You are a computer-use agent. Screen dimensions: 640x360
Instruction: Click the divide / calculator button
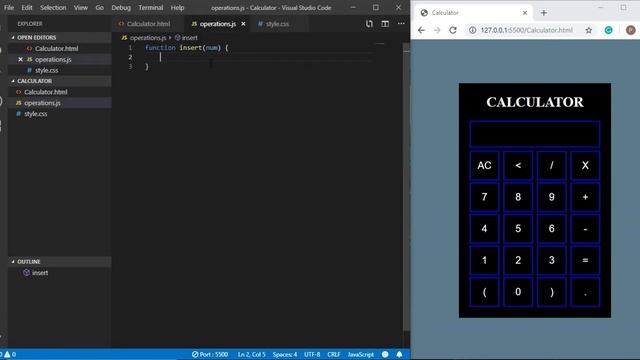click(551, 165)
